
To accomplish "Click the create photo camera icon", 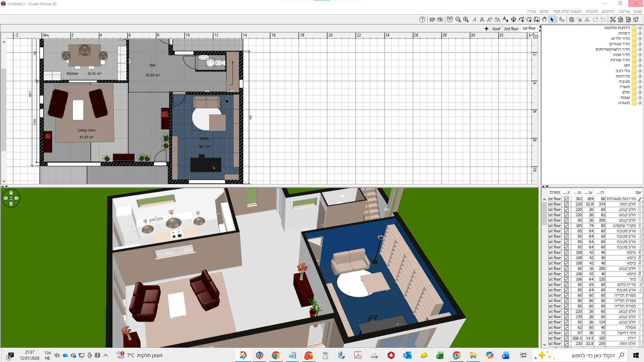I will point(440,20).
